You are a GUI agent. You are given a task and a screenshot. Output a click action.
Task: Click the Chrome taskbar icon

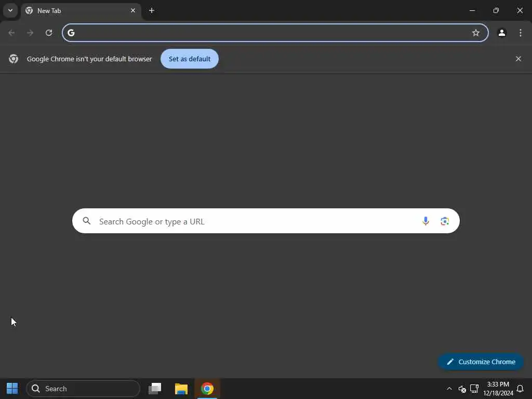click(207, 389)
